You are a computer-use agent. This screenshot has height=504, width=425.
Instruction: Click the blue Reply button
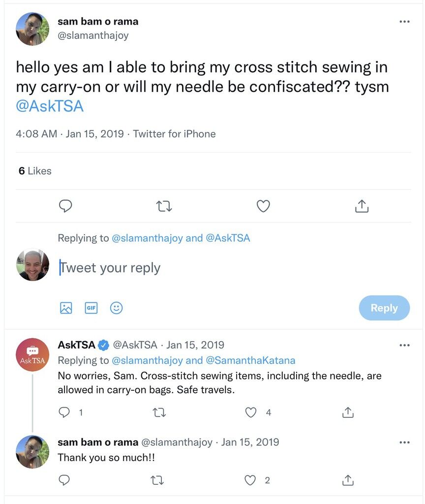point(384,308)
